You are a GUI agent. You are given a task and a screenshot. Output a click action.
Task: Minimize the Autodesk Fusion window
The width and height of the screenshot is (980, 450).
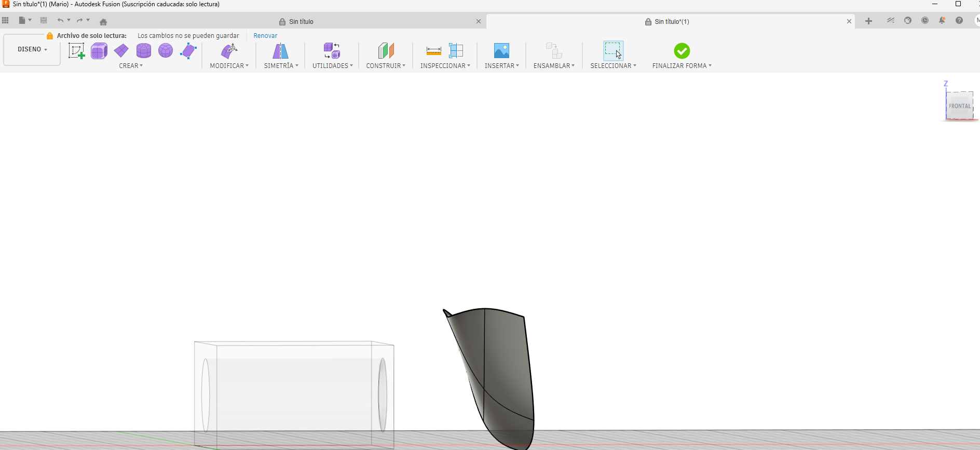coord(935,4)
